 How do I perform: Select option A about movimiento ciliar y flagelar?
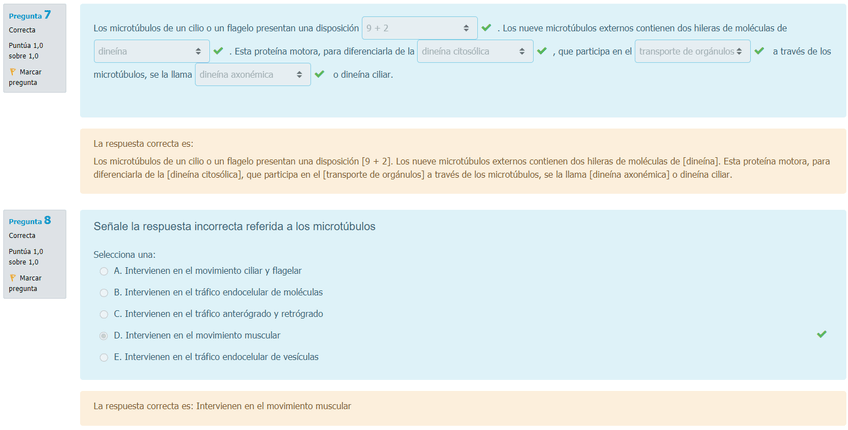click(x=104, y=271)
